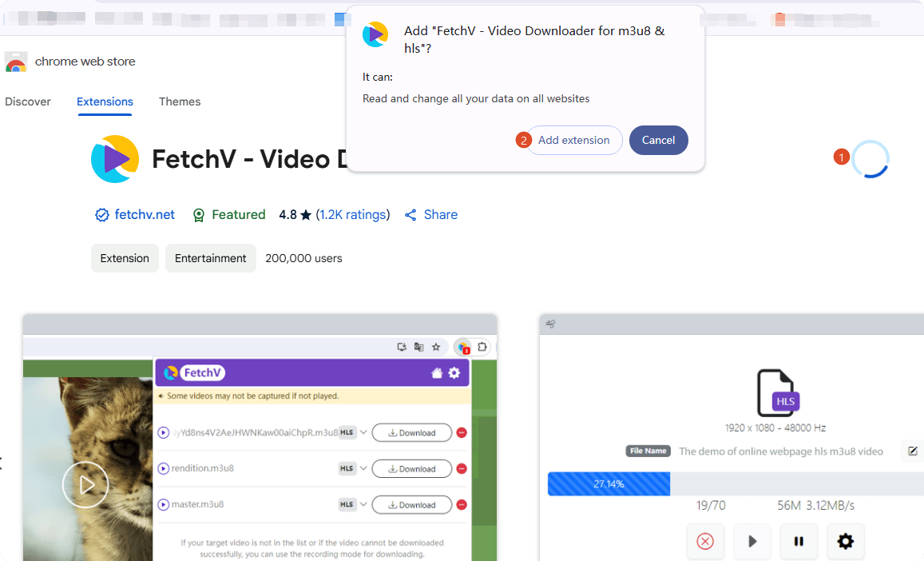Click Download button for master.m3u8

coord(411,505)
